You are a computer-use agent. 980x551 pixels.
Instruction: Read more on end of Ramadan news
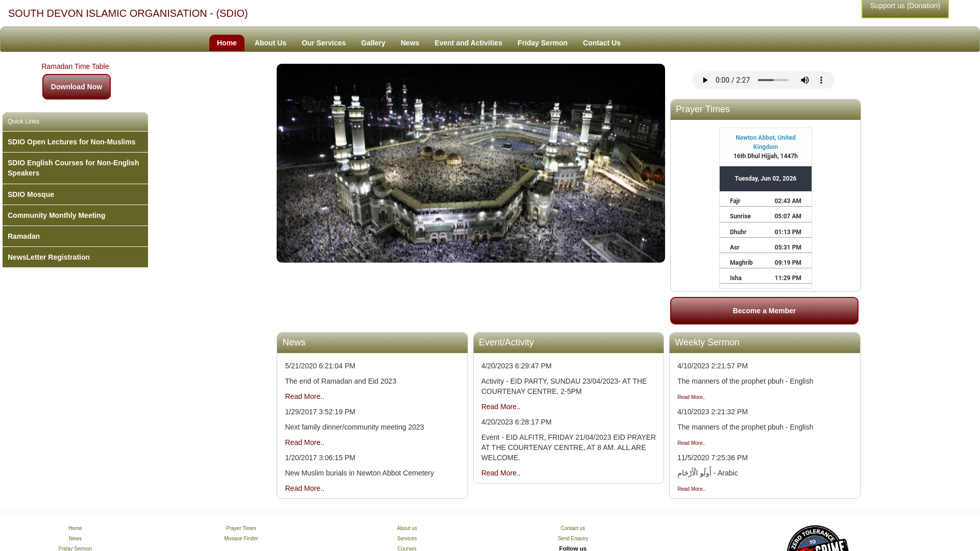point(305,396)
